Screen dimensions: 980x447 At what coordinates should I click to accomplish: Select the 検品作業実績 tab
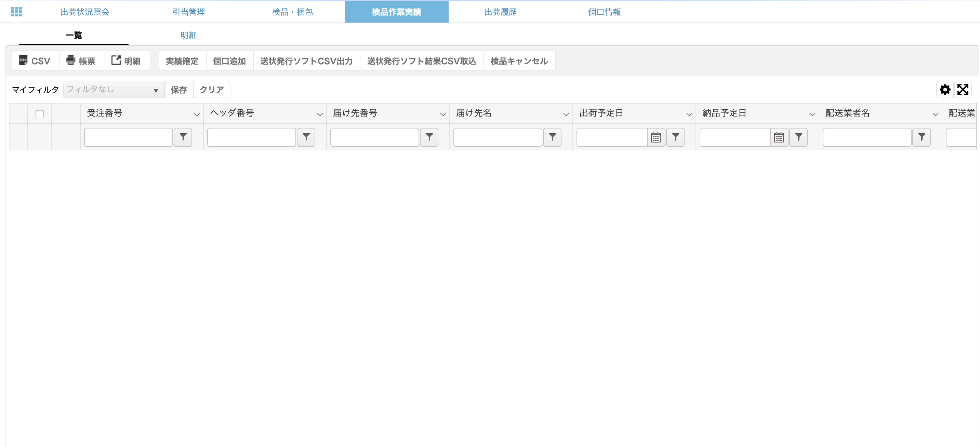click(396, 12)
